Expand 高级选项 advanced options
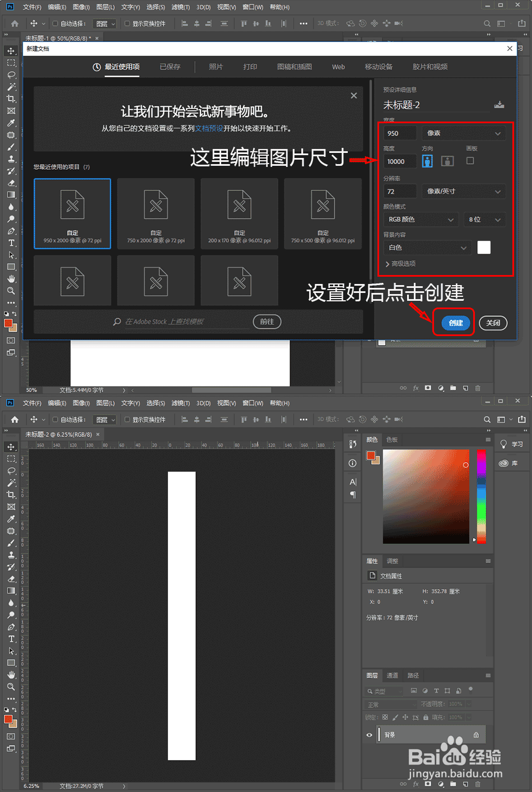Screen dimensions: 532x792 point(400,264)
